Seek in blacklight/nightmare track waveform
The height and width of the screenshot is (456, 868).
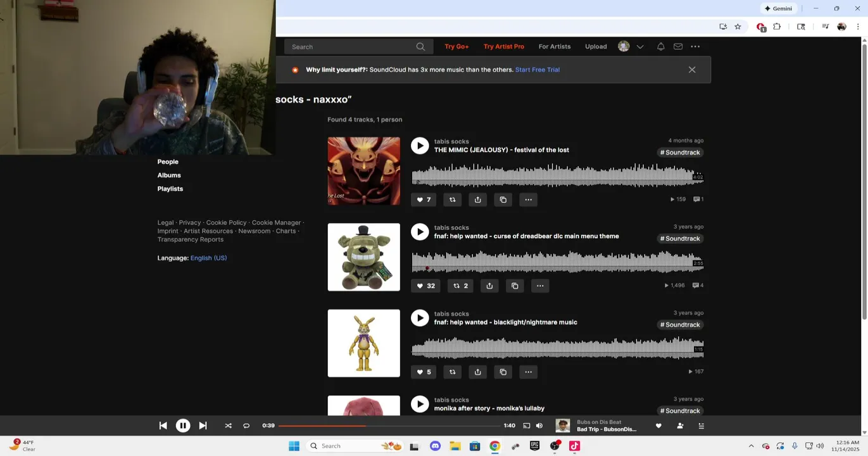557,348
